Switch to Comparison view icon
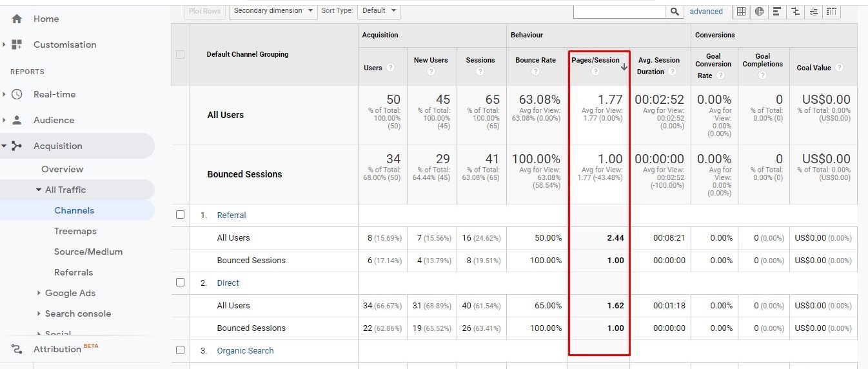The width and height of the screenshot is (868, 369). (x=795, y=11)
